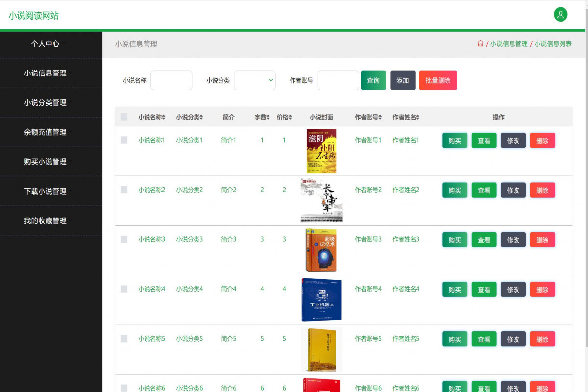Open the 小说分类 dropdown
This screenshot has width=588, height=392.
click(255, 80)
